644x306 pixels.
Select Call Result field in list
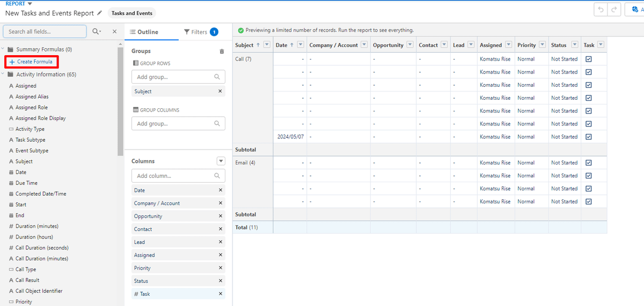click(27, 280)
